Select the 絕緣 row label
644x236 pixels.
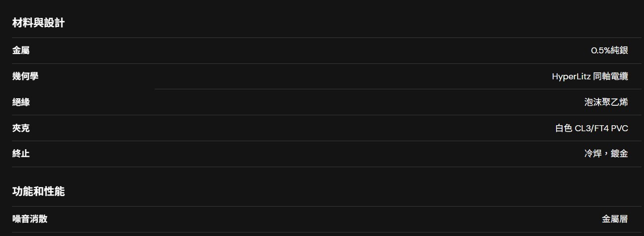tap(21, 102)
